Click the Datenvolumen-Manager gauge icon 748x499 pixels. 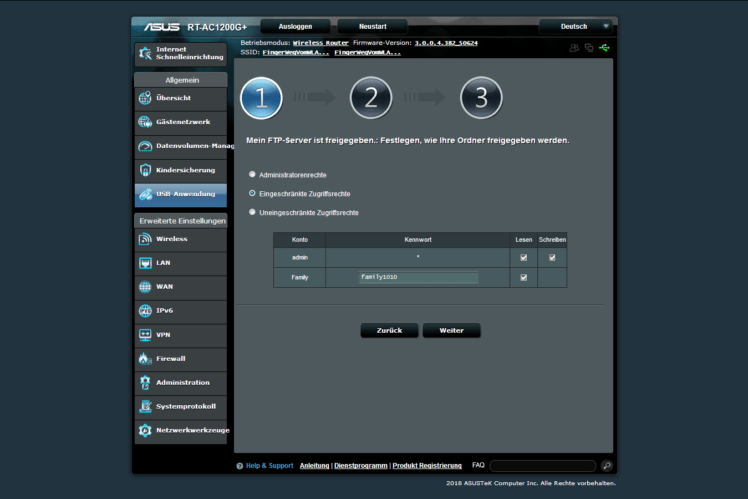pyautogui.click(x=145, y=146)
